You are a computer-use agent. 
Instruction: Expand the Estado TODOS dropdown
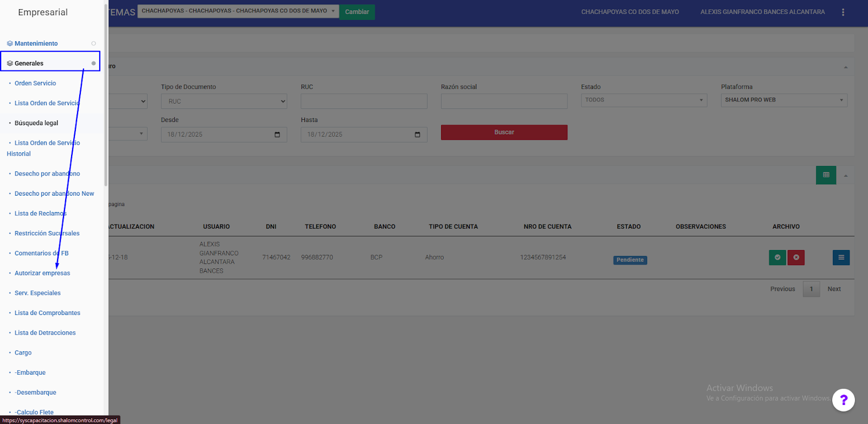coord(643,100)
